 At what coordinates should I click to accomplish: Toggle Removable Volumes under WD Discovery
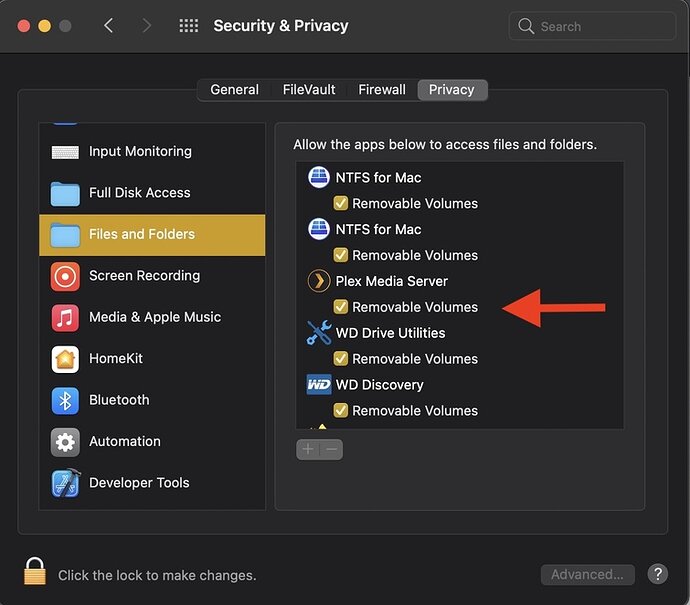(341, 411)
